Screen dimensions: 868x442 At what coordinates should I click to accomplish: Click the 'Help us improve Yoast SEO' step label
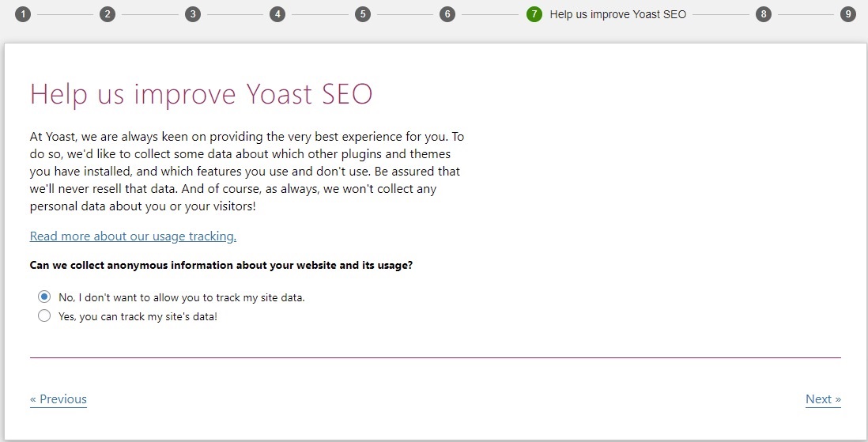pos(617,14)
